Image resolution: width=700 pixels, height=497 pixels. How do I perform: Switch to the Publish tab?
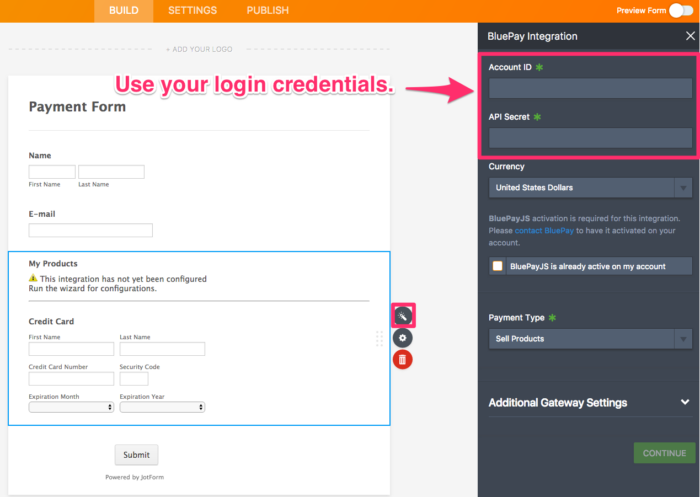tap(267, 10)
